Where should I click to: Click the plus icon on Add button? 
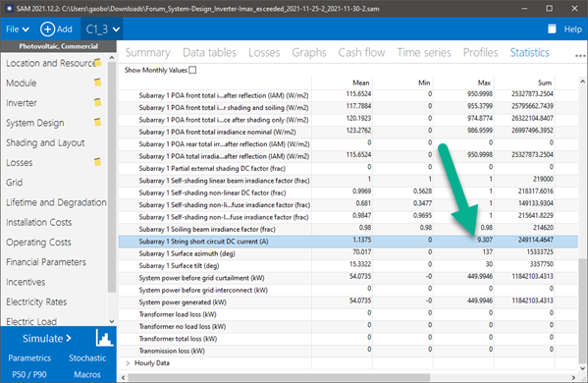click(x=47, y=28)
